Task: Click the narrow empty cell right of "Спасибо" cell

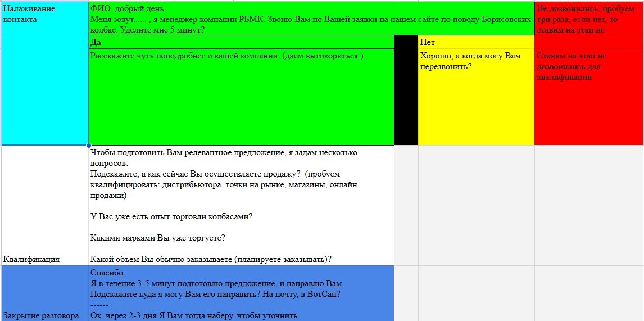Action: click(406, 293)
